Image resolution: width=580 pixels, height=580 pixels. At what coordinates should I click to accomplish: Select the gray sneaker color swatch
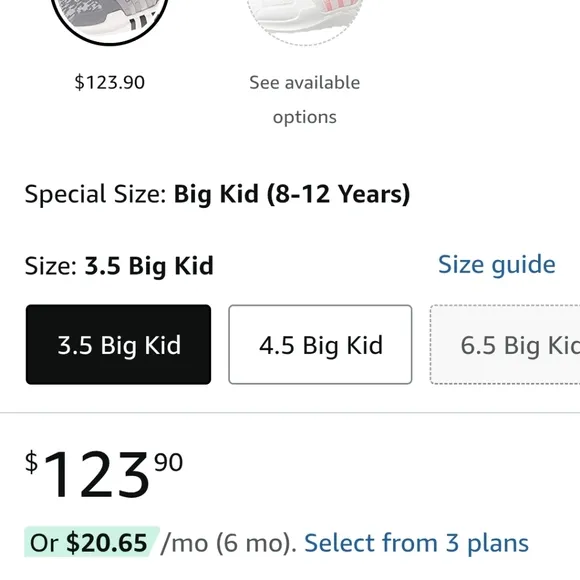pyautogui.click(x=109, y=18)
